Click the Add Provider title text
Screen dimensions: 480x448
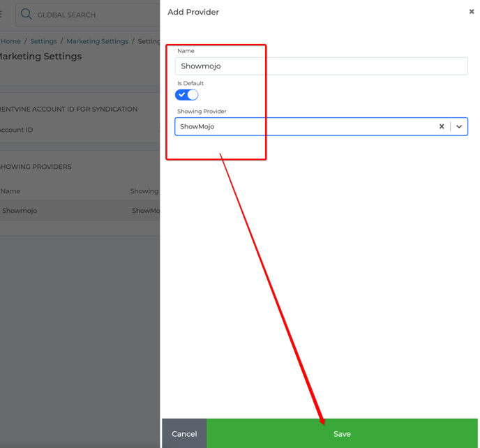(193, 12)
